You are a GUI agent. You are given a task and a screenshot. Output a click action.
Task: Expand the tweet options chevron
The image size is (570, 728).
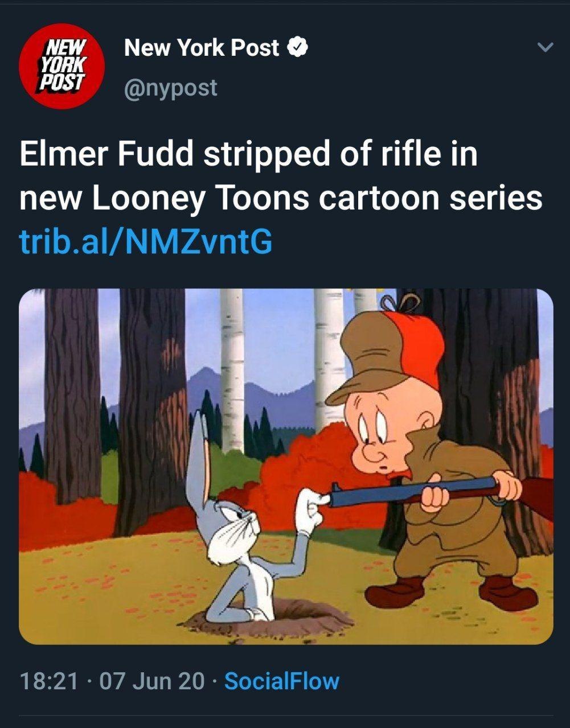(546, 47)
